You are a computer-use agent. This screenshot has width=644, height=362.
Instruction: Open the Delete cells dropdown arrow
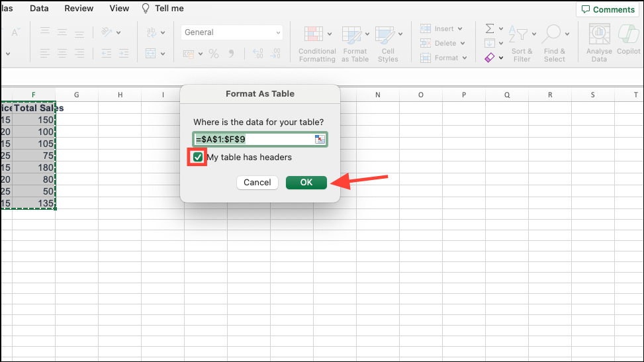pyautogui.click(x=463, y=43)
